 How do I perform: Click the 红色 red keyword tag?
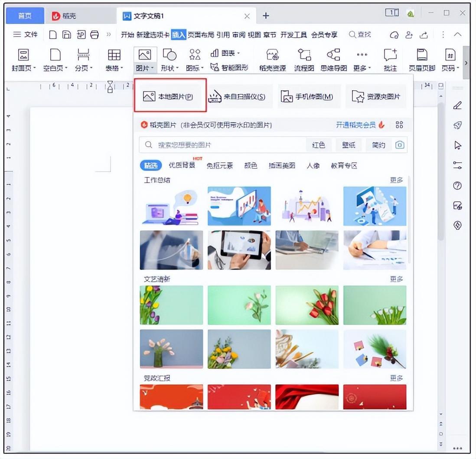tap(319, 145)
